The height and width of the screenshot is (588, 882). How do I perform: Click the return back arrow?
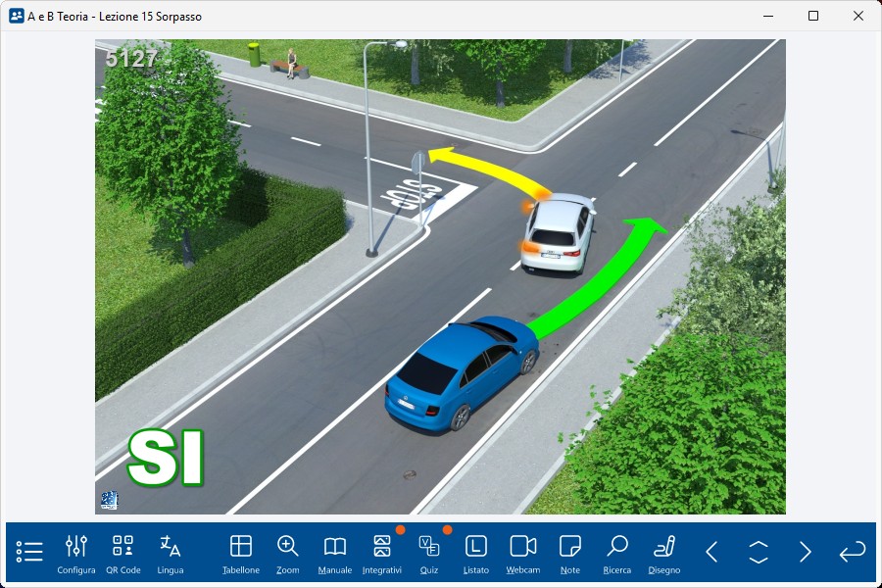pos(853,552)
